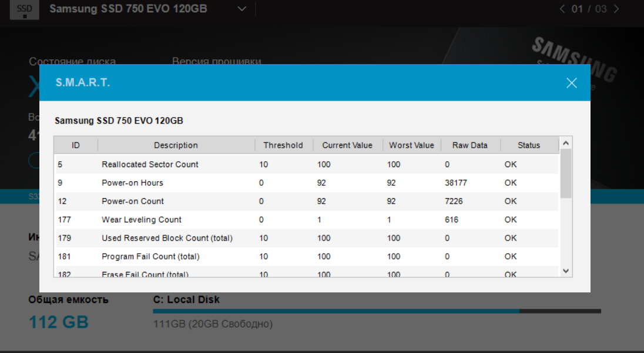Screen dimensions: 644x353
Task: Click ID cell 177
Action: click(65, 219)
